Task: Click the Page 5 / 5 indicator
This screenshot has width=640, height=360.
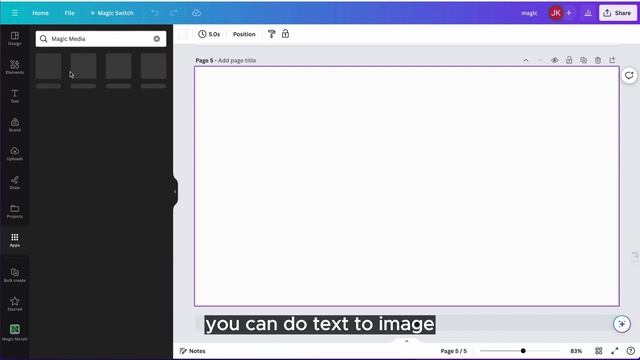Action: (x=453, y=351)
